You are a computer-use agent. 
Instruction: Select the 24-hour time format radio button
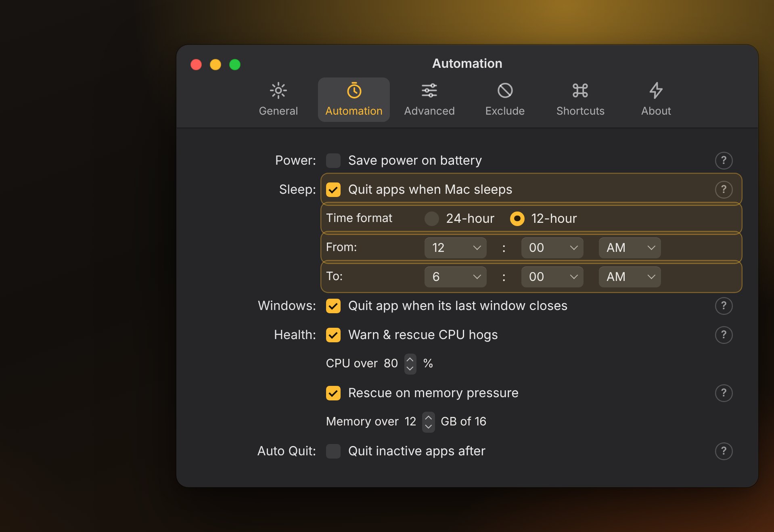(x=432, y=218)
